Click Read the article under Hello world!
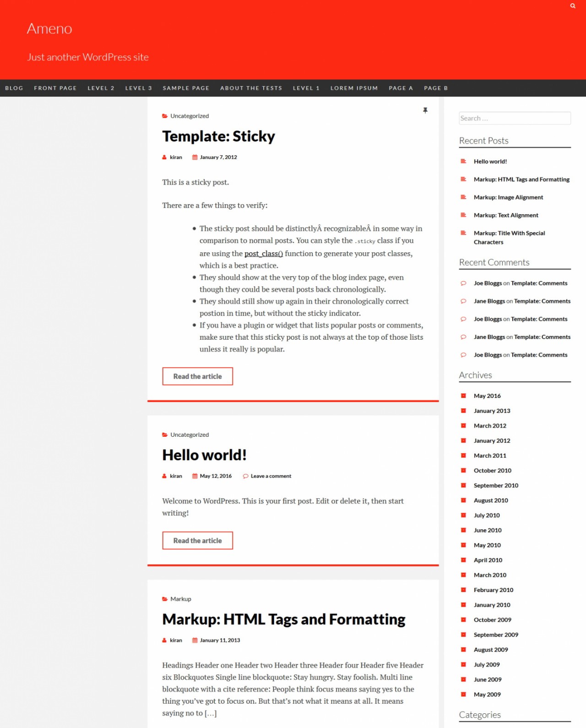Image resolution: width=586 pixels, height=728 pixels. point(197,541)
